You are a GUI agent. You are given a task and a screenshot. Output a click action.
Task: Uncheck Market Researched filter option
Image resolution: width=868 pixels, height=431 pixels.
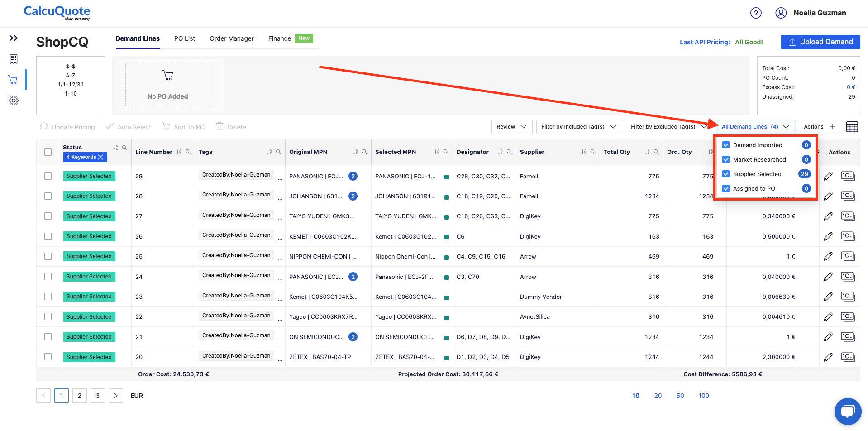coord(726,159)
